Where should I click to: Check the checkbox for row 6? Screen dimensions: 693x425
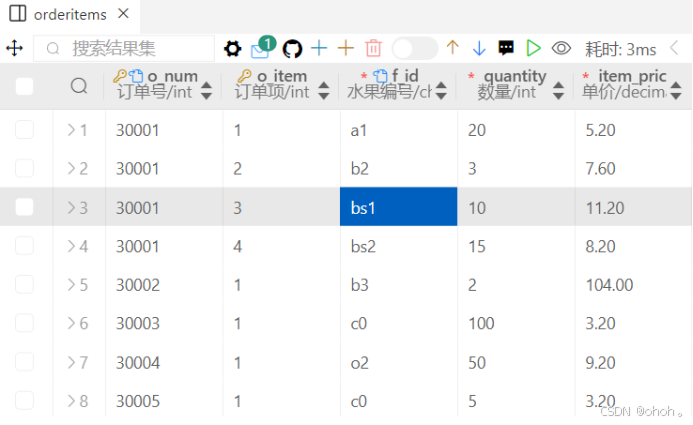[24, 323]
